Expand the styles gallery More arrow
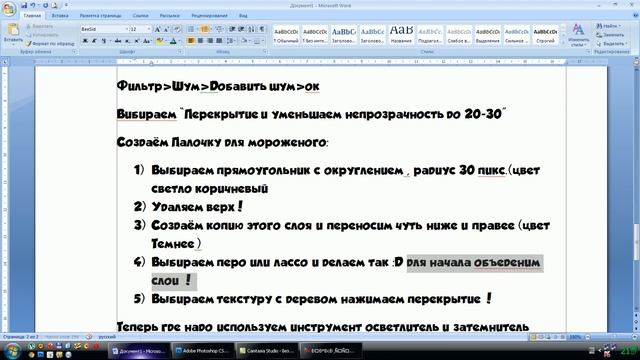The height and width of the screenshot is (360, 640). pos(564,42)
